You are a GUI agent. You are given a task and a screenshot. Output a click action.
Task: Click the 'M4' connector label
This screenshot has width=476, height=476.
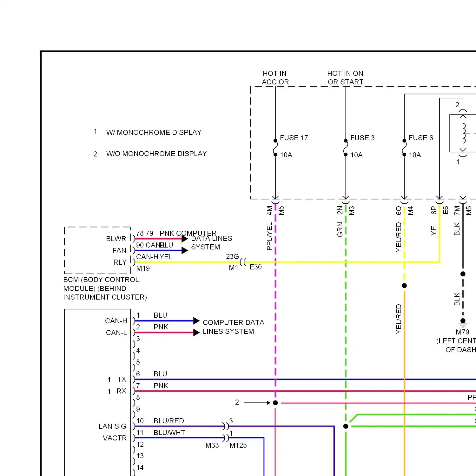[410, 211]
